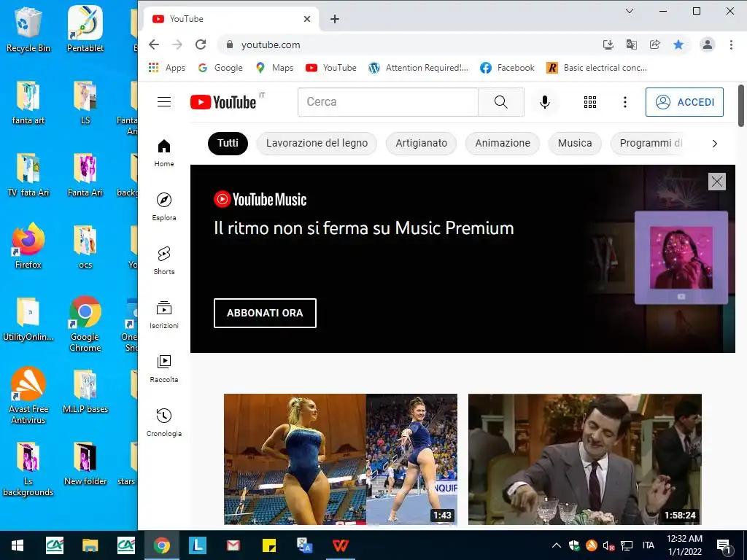Click the share page icon
The height and width of the screenshot is (560, 747).
tap(654, 44)
